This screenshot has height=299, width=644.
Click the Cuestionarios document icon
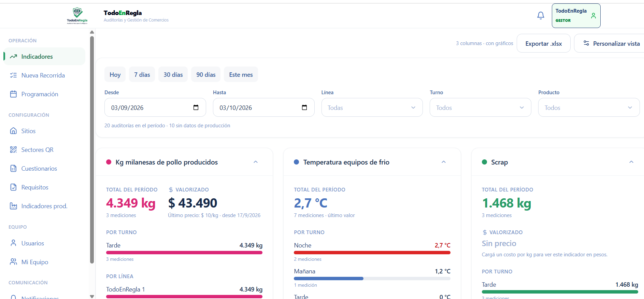point(13,168)
